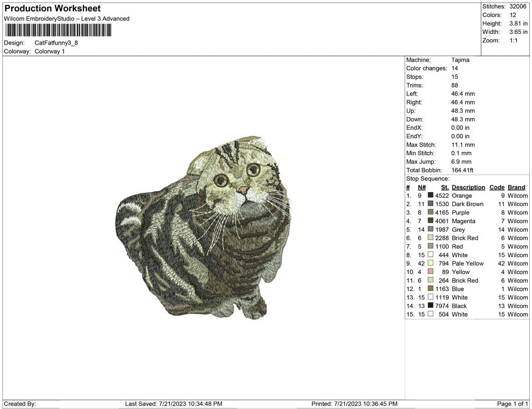Toggle the White thread swatch on row 8
Image resolution: width=532 pixels, height=409 pixels.
click(x=430, y=255)
